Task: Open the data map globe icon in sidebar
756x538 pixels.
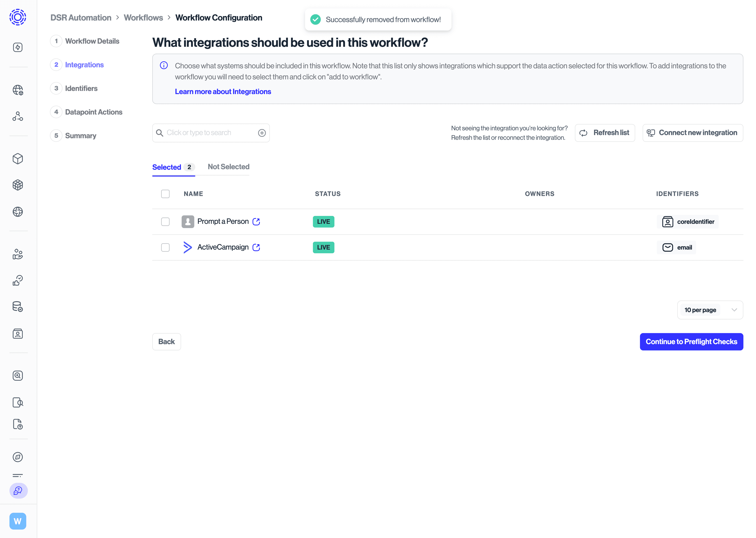Action: (x=18, y=90)
